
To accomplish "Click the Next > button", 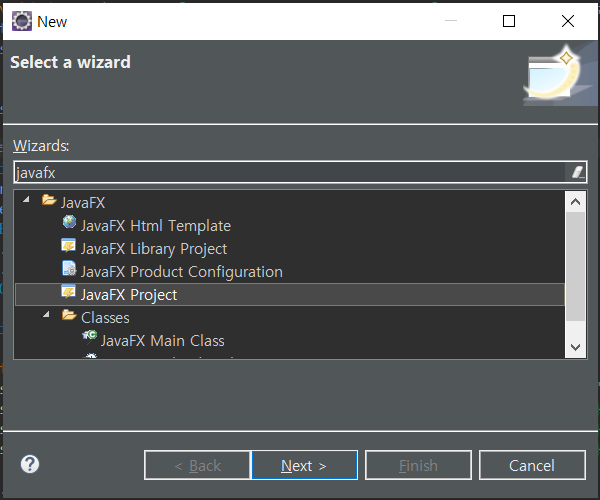I will coord(304,465).
